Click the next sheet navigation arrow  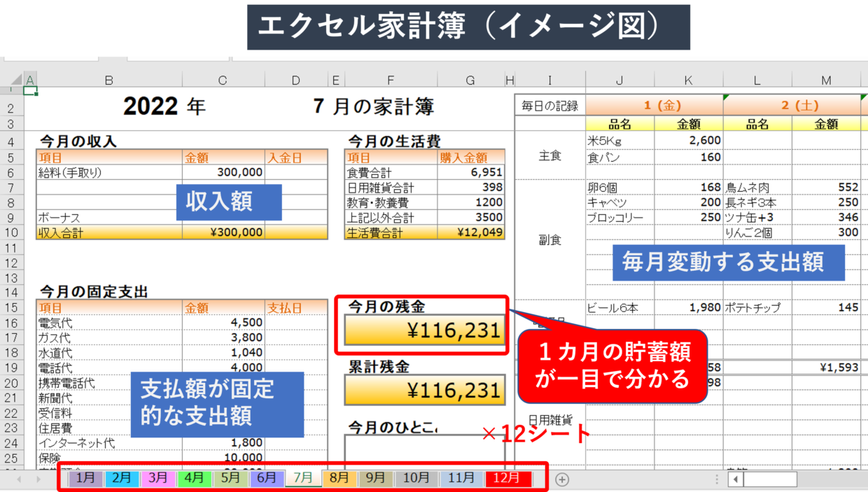point(37,479)
